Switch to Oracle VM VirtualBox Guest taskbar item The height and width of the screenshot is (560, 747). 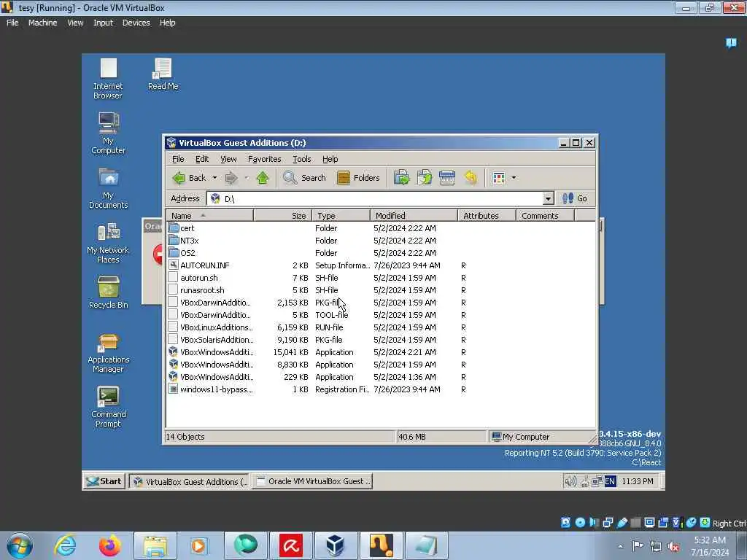[312, 481]
